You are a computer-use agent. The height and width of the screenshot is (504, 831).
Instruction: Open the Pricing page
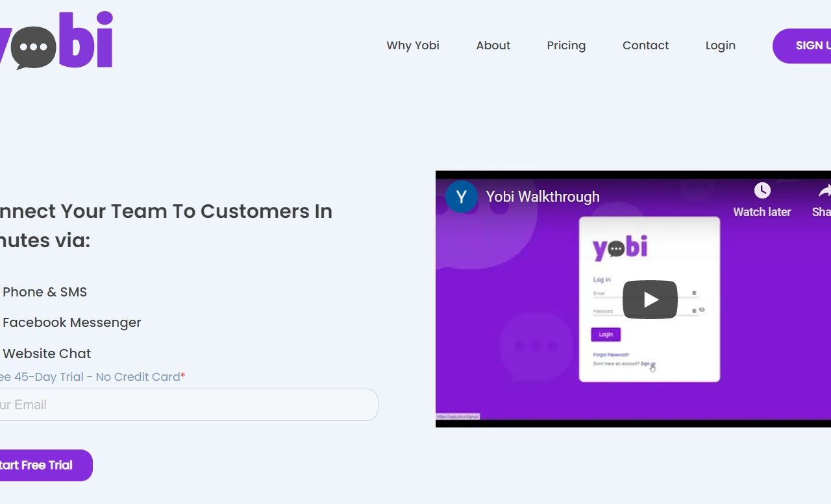point(566,45)
